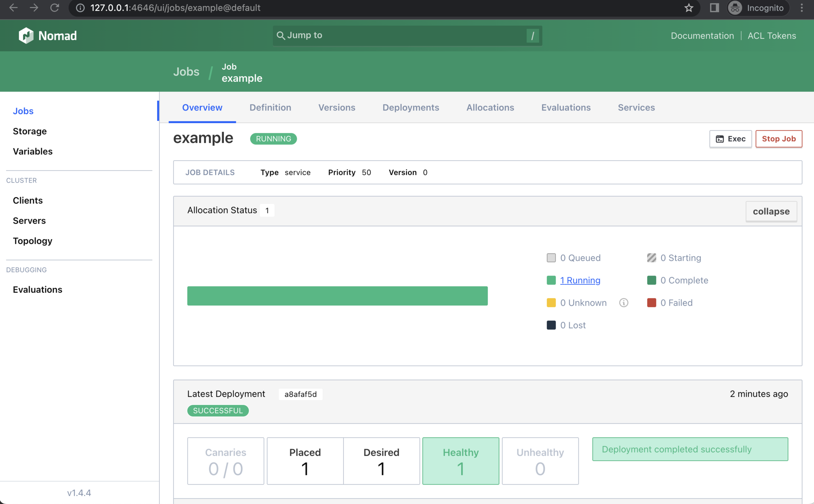Screen dimensions: 814x504
Task: Open the browser three-dot menu
Action: (802, 8)
